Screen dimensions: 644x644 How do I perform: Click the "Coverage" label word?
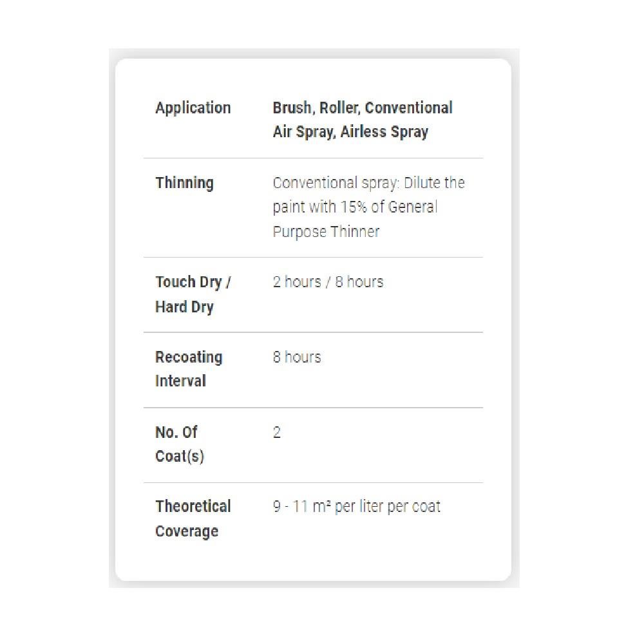[x=187, y=531]
